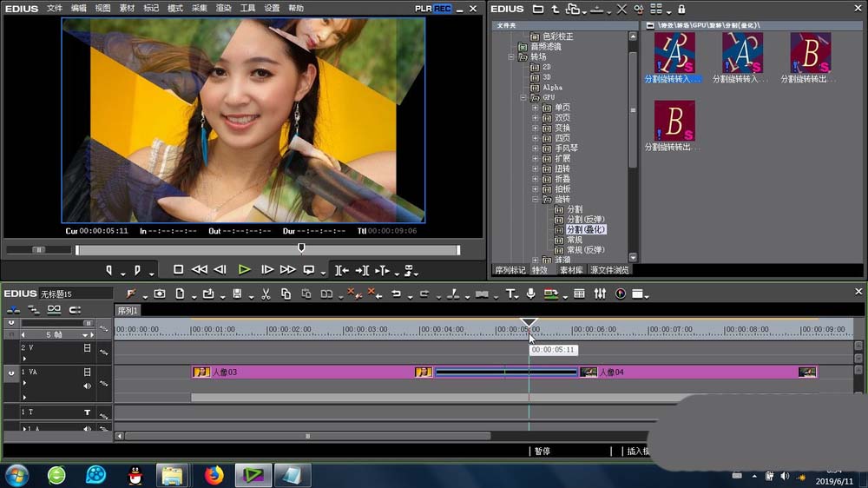
Task: Toggle loop playback icon
Action: coord(309,270)
